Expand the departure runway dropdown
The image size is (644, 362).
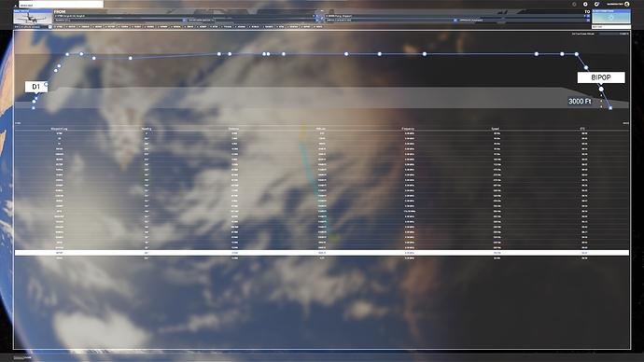[184, 21]
